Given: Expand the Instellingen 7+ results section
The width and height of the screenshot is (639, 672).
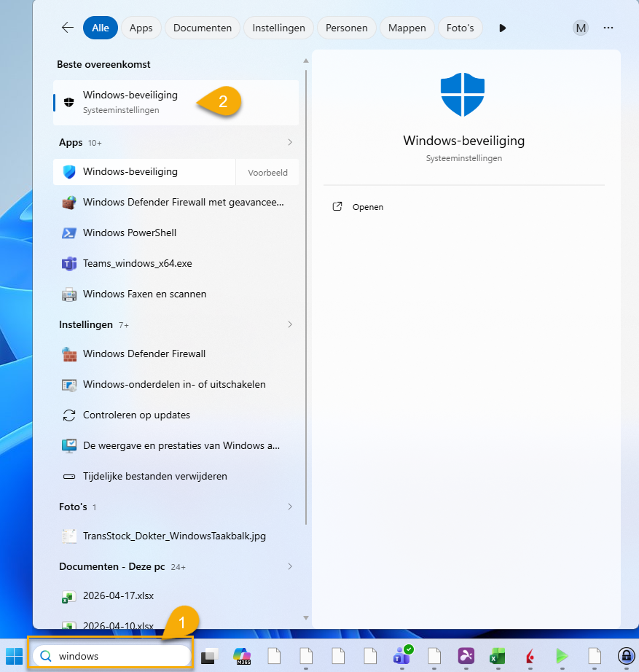Looking at the screenshot, I should (290, 324).
